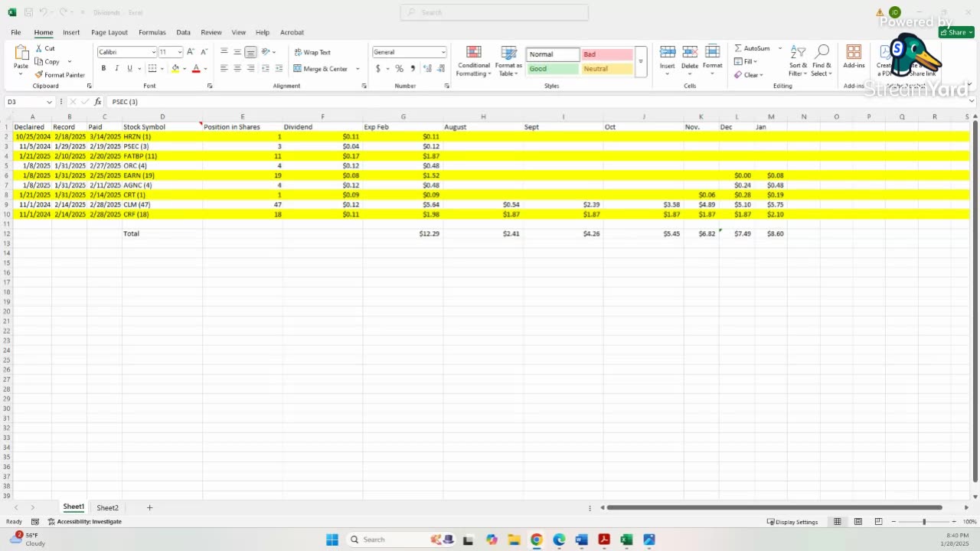Switch to the Insert ribbon tab
This screenshot has height=551, width=980.
71,32
